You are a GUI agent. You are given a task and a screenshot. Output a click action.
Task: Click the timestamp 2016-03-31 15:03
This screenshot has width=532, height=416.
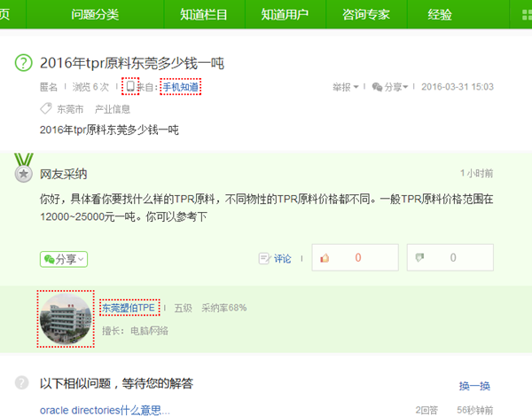click(x=458, y=87)
